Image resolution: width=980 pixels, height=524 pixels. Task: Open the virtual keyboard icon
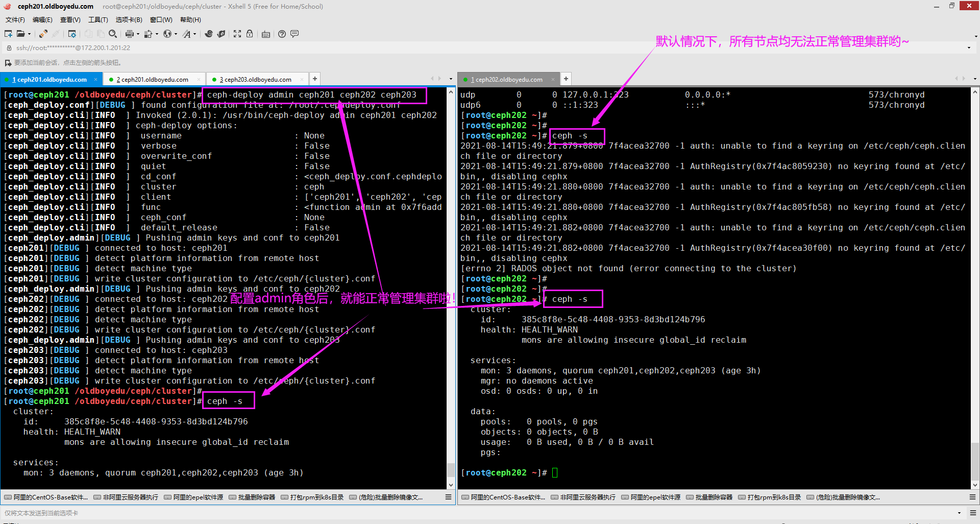265,34
